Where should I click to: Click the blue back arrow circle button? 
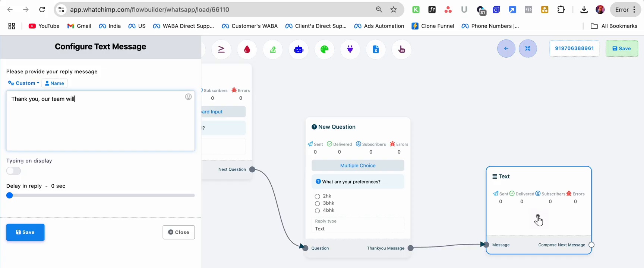(x=506, y=48)
